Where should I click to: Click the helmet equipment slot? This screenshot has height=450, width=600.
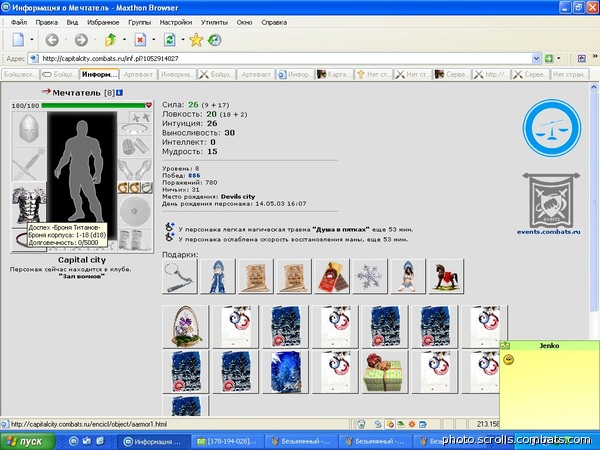tap(29, 128)
